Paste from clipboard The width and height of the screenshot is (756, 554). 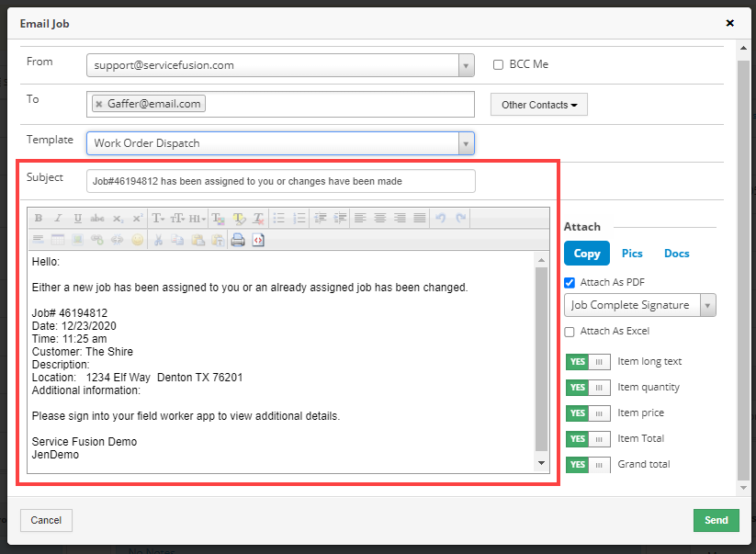pyautogui.click(x=197, y=239)
